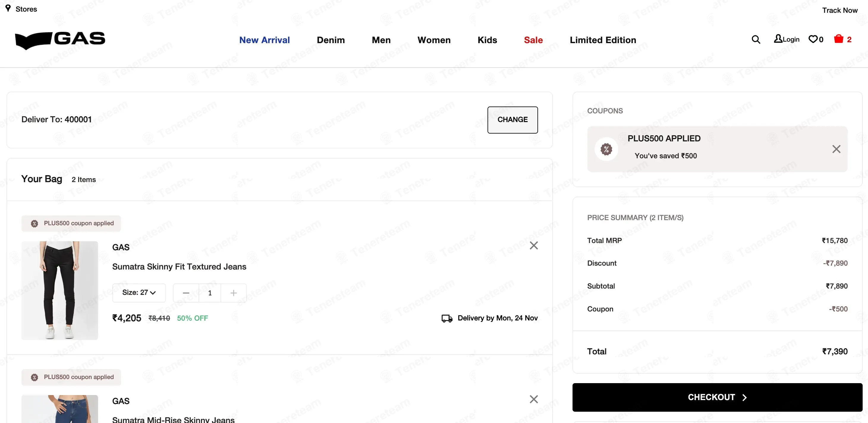The image size is (868, 423).
Task: Click the strikethrough price ₹8,410
Action: [159, 318]
